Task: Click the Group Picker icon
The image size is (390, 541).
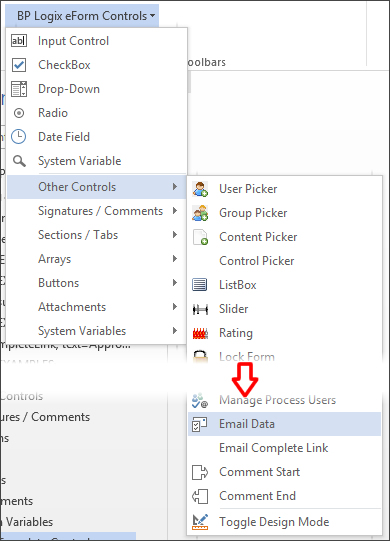Action: click(x=200, y=213)
